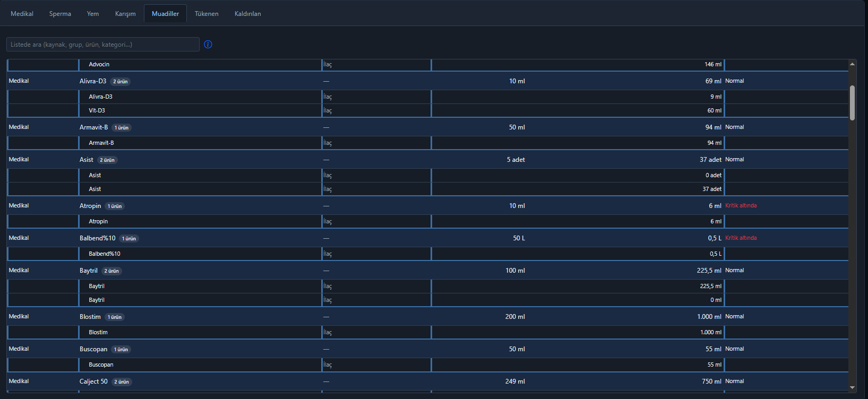
Task: Select the Blostim product sub-row
Action: point(427,333)
